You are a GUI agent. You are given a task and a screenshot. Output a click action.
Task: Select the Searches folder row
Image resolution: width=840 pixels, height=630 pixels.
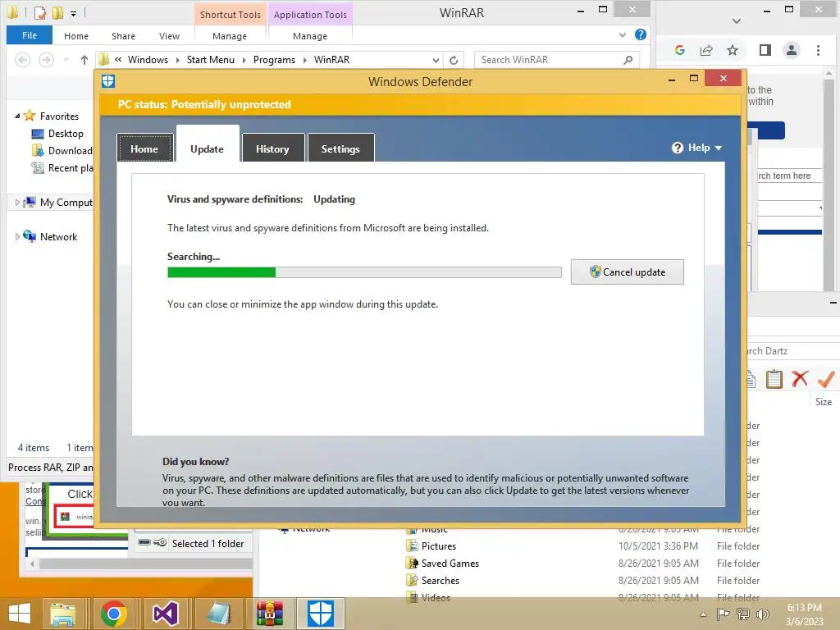click(583, 580)
